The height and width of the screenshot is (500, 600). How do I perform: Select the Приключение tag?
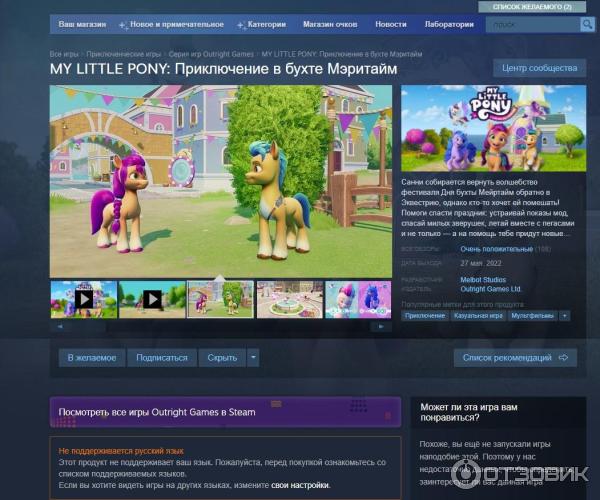point(425,316)
